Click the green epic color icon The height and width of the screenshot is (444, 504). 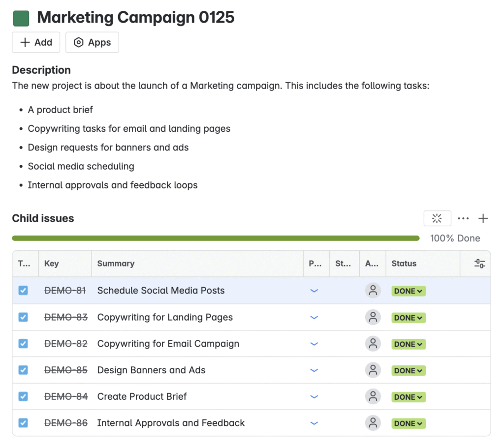[21, 18]
